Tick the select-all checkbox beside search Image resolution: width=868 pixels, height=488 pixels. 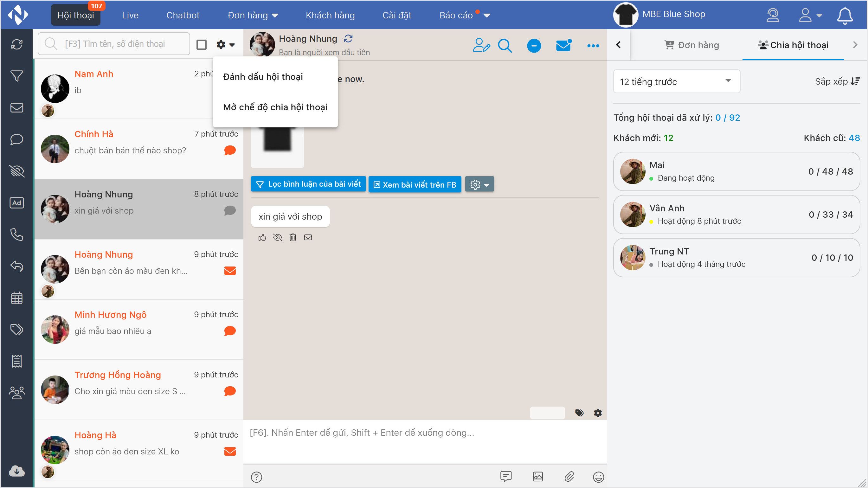click(x=202, y=44)
